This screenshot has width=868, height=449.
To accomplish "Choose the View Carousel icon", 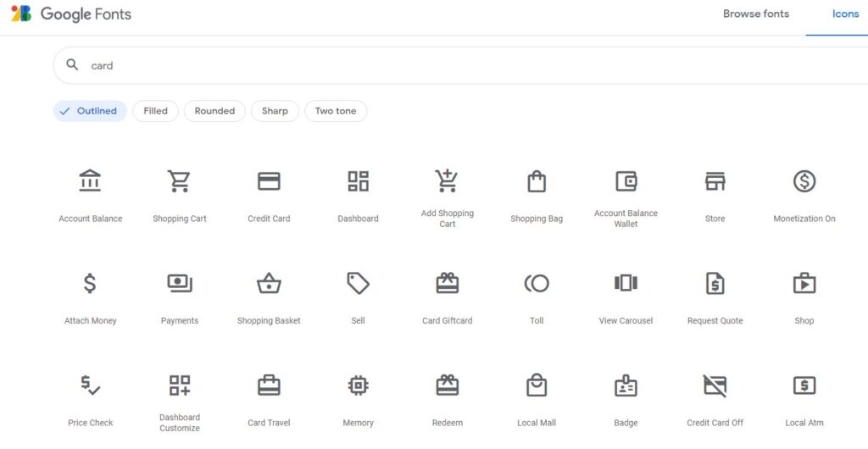I will click(626, 283).
